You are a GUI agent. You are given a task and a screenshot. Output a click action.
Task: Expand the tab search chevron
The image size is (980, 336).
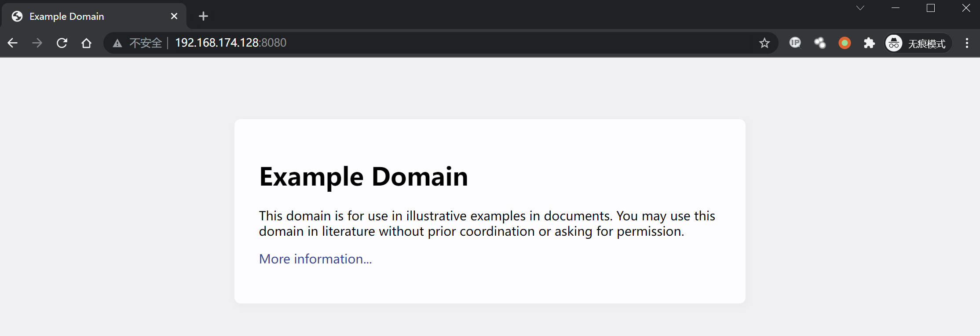(860, 8)
